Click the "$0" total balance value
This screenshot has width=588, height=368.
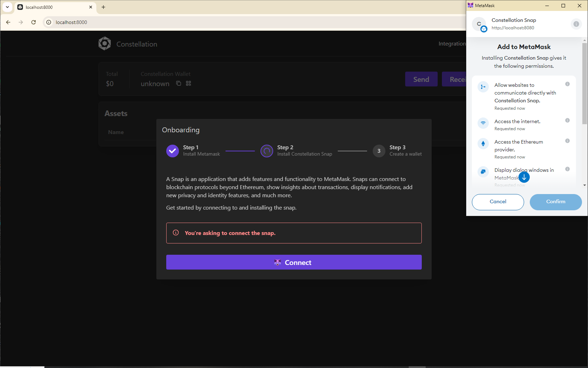110,84
